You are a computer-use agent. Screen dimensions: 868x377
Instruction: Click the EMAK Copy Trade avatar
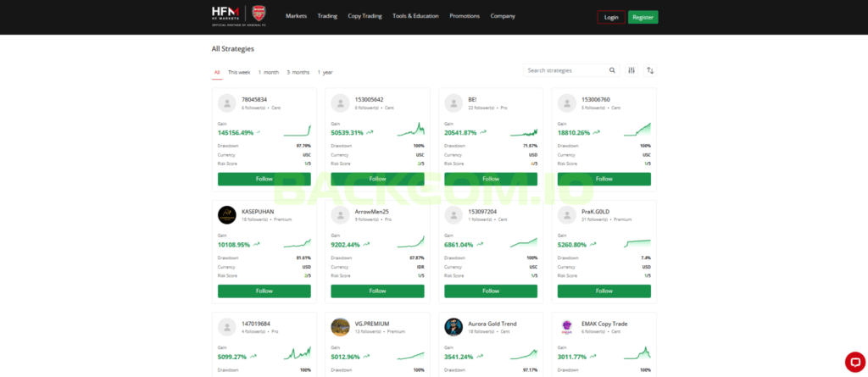[566, 326]
